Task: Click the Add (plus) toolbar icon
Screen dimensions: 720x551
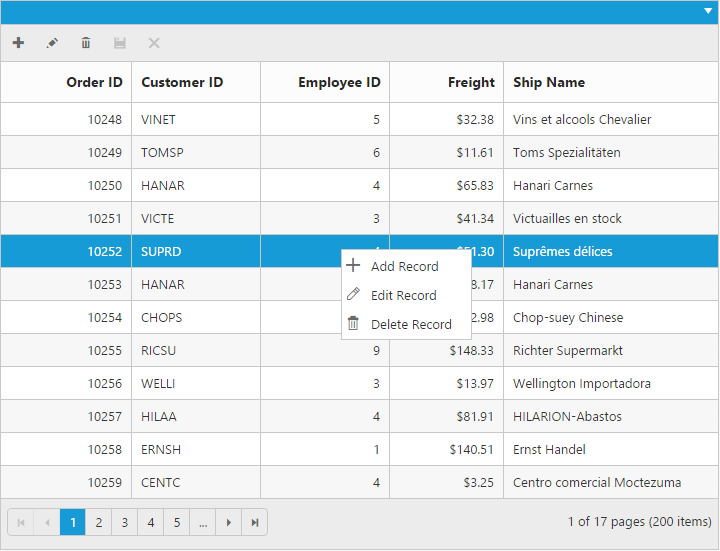Action: coord(18,43)
